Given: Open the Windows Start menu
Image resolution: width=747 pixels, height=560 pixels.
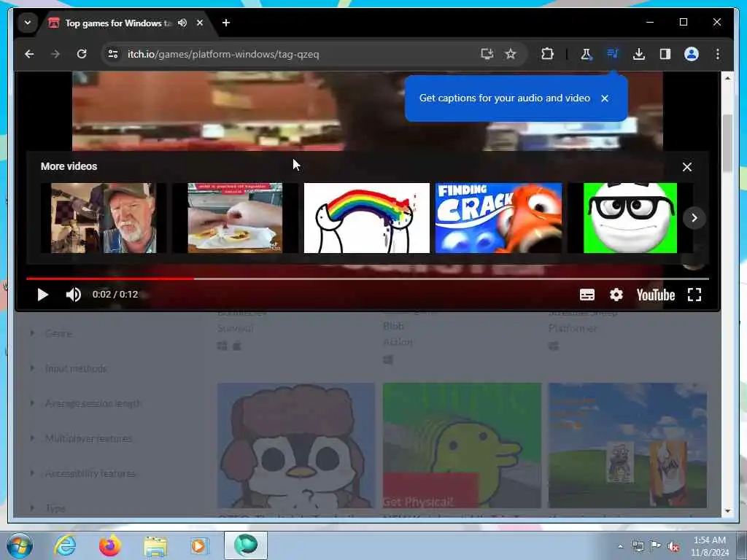Looking at the screenshot, I should pyautogui.click(x=19, y=545).
